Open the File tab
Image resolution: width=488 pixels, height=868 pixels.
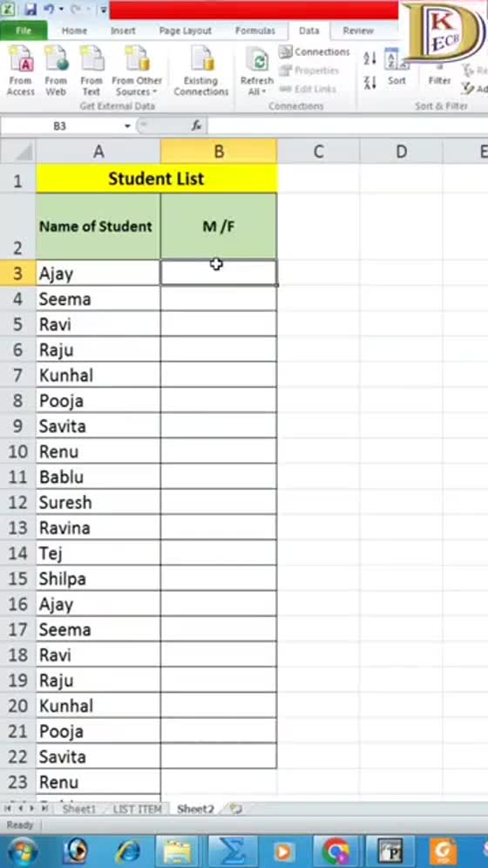(x=24, y=31)
